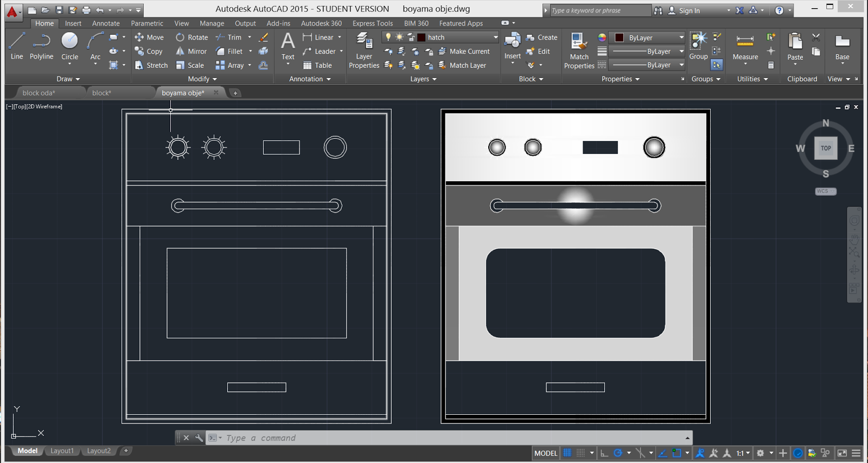Click the Match Properties tool
The image size is (868, 463).
click(x=579, y=50)
